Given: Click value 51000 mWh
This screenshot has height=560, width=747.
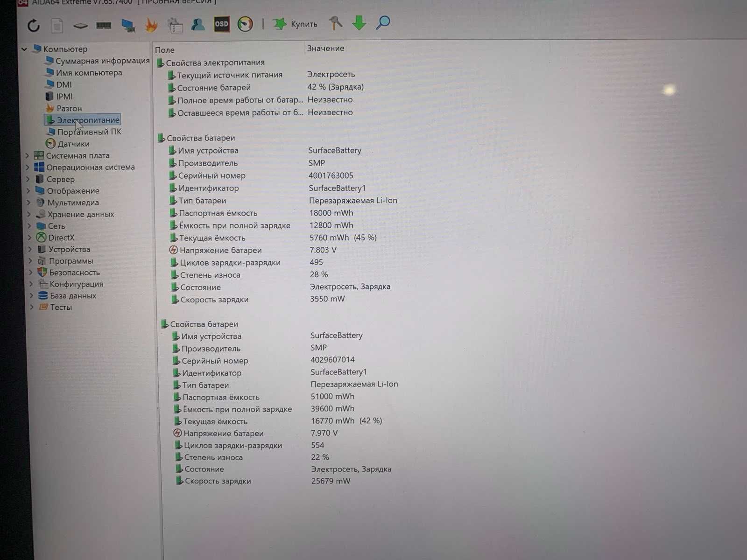Looking at the screenshot, I should (332, 396).
